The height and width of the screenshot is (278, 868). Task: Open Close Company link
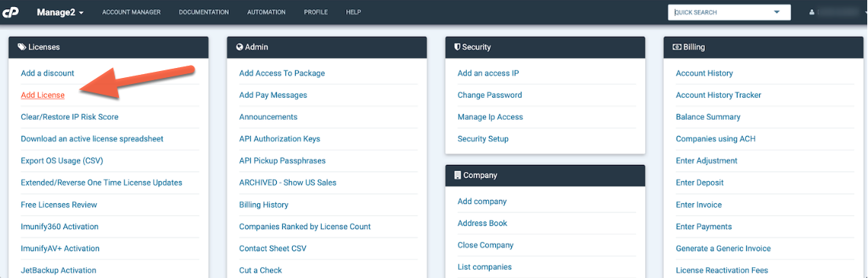click(x=486, y=245)
